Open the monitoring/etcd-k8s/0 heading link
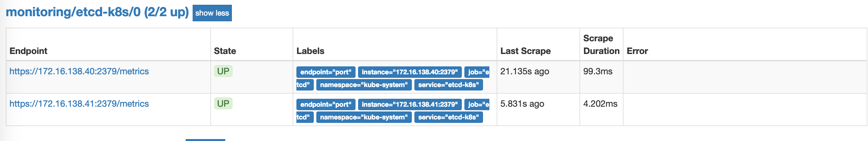The image size is (868, 141). [x=97, y=12]
